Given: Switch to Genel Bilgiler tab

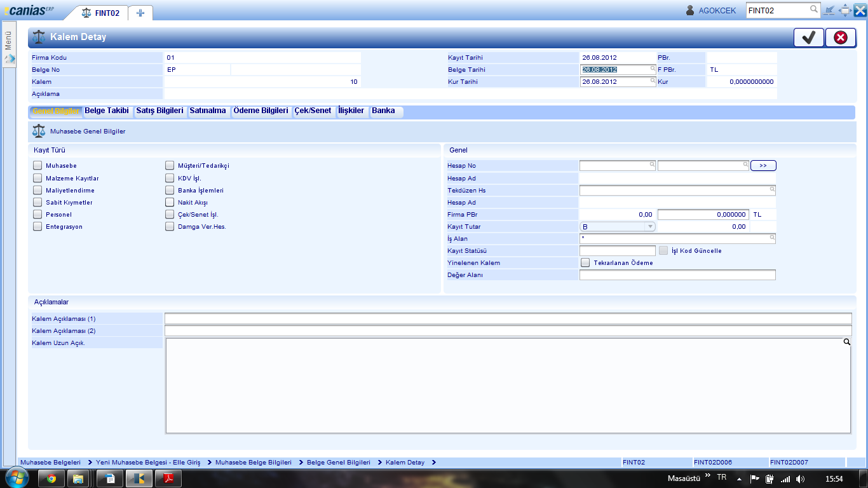Looking at the screenshot, I should [56, 111].
